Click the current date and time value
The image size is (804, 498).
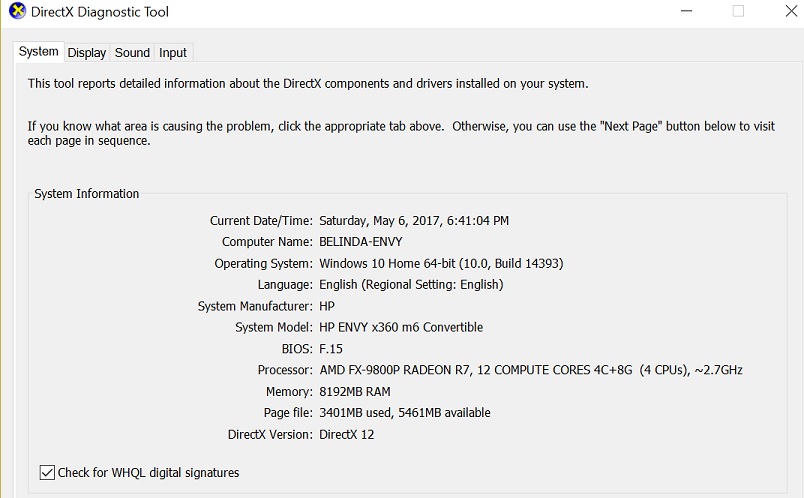tap(414, 221)
